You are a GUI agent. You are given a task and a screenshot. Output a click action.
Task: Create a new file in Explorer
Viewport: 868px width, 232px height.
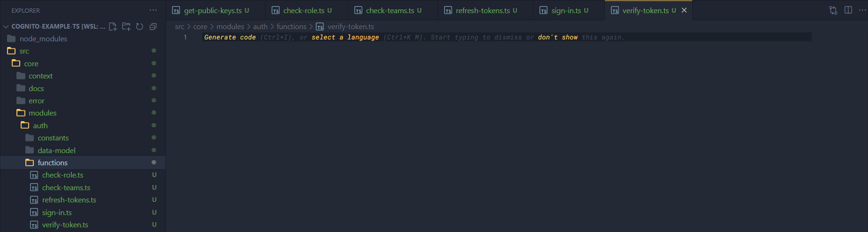(x=113, y=27)
